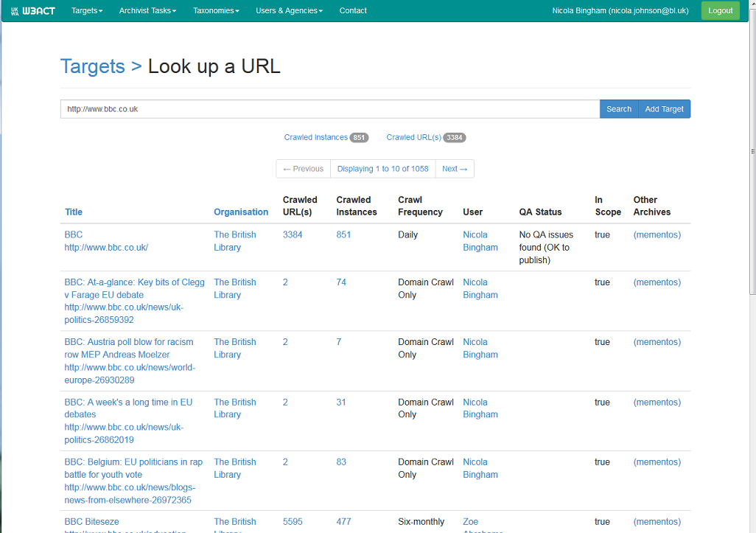Image resolution: width=756 pixels, height=533 pixels.
Task: Open the BBC Biteseze target
Action: pos(91,522)
